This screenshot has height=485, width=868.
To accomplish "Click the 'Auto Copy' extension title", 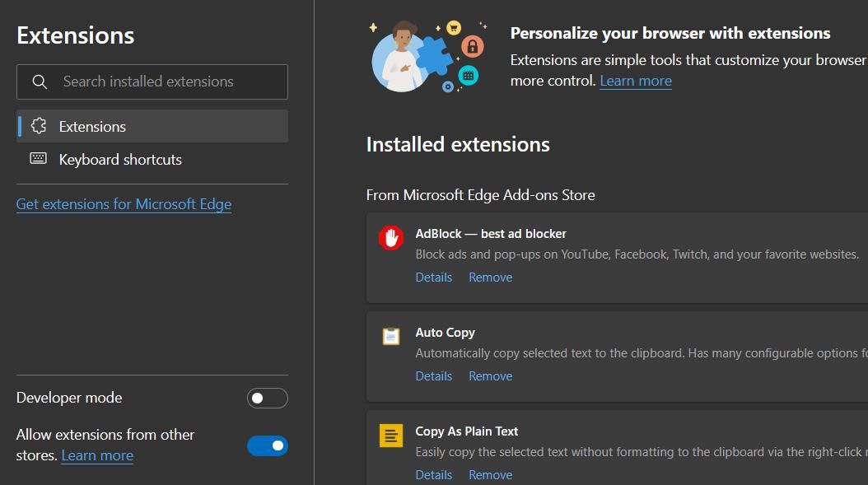I will pyautogui.click(x=445, y=333).
